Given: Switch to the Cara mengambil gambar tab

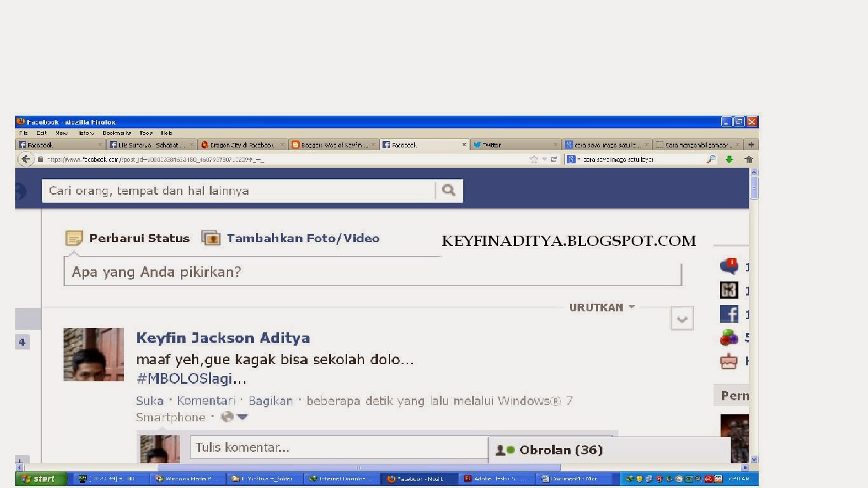Looking at the screenshot, I should (x=698, y=145).
